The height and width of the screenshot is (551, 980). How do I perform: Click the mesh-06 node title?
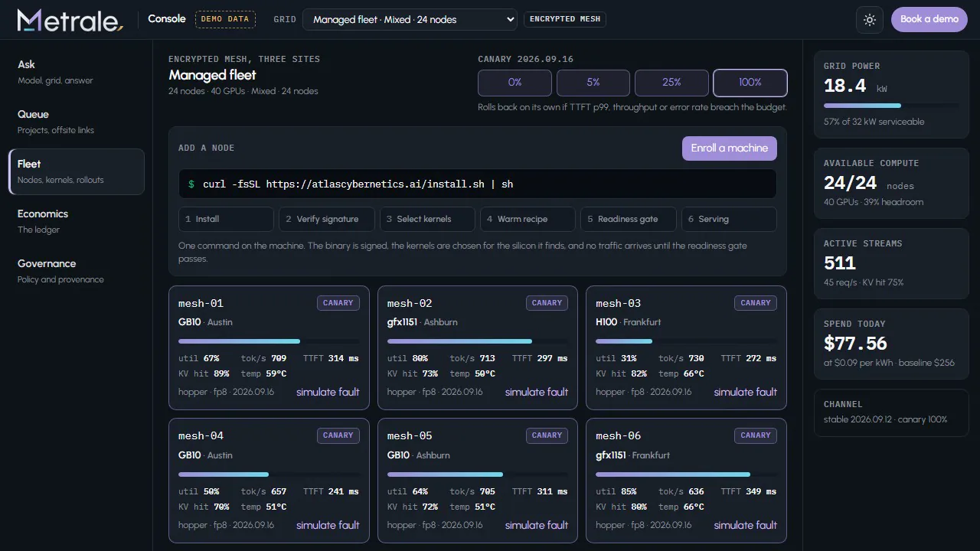(x=619, y=435)
